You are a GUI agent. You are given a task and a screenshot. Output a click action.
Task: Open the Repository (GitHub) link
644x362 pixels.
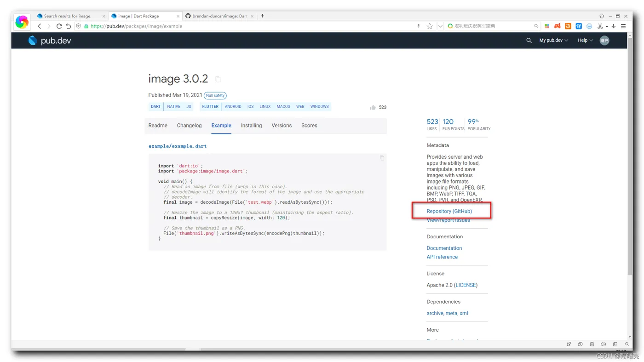click(449, 211)
